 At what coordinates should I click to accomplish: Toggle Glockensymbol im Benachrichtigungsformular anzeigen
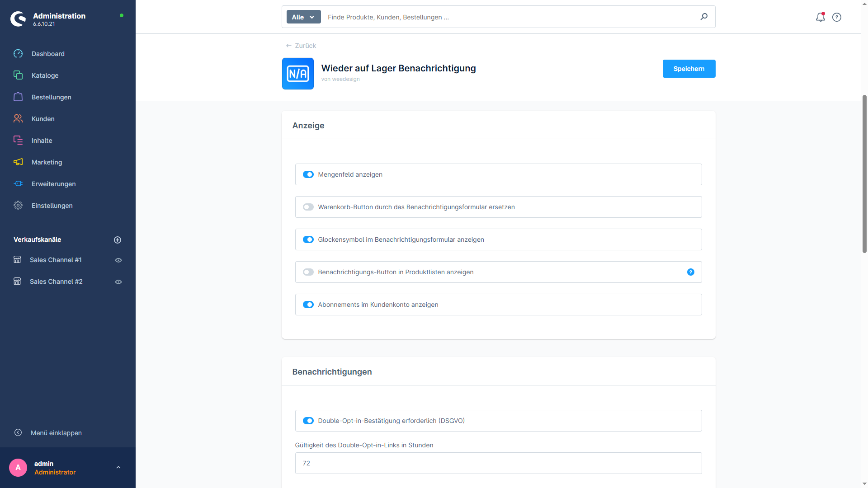coord(308,239)
